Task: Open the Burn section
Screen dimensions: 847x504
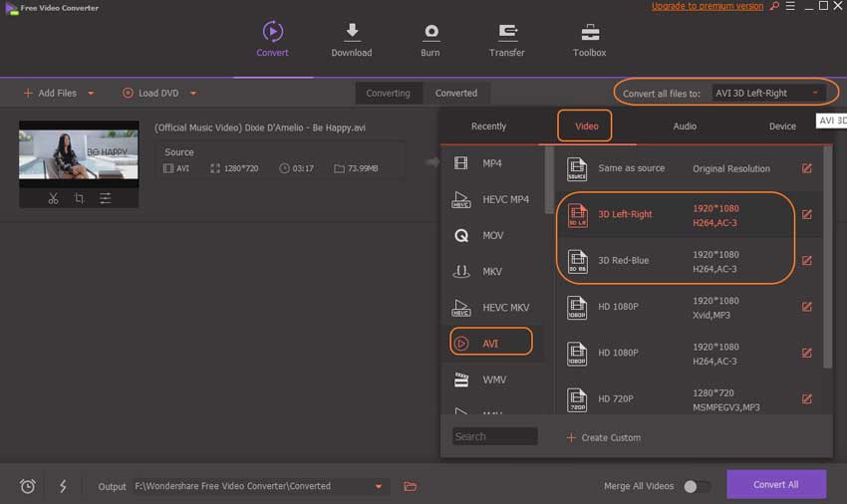Action: pyautogui.click(x=430, y=41)
